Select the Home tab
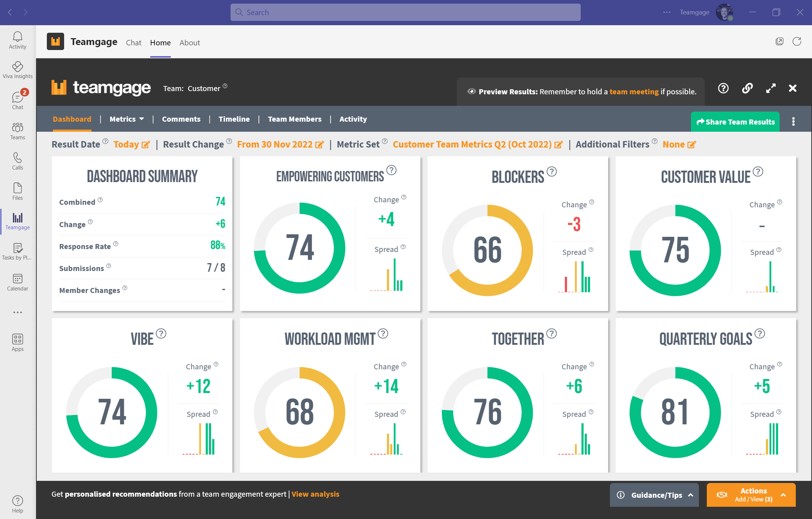This screenshot has height=519, width=812. (160, 42)
